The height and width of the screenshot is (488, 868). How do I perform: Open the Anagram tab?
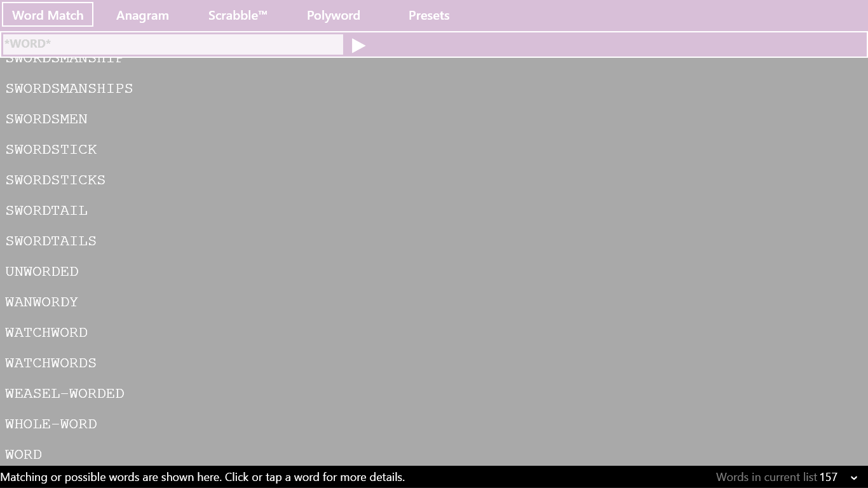[x=142, y=15]
